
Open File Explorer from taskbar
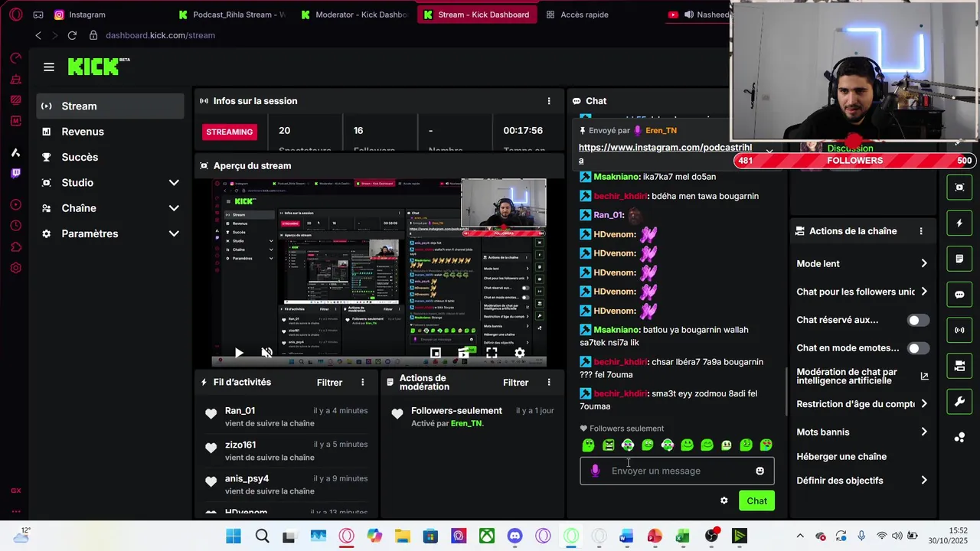pyautogui.click(x=402, y=536)
